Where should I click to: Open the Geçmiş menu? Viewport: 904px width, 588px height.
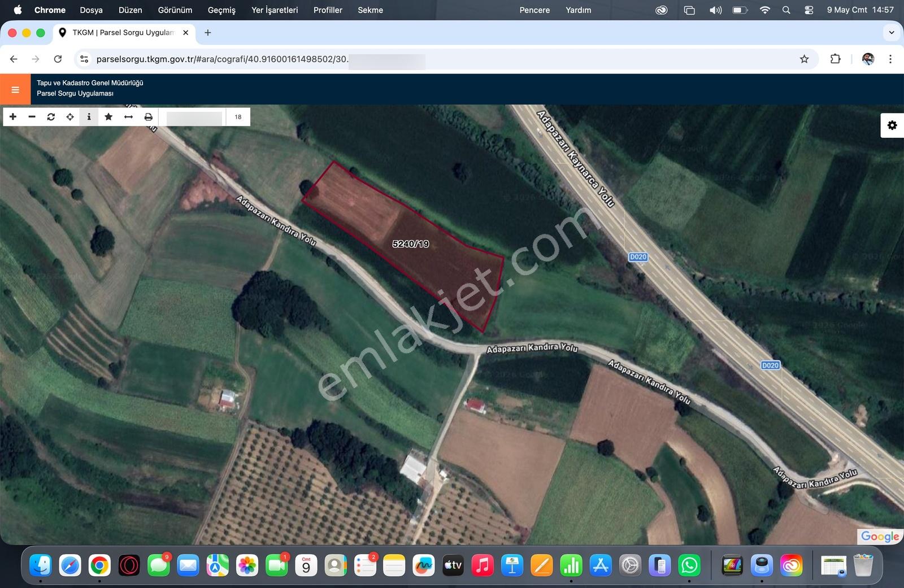pyautogui.click(x=221, y=10)
